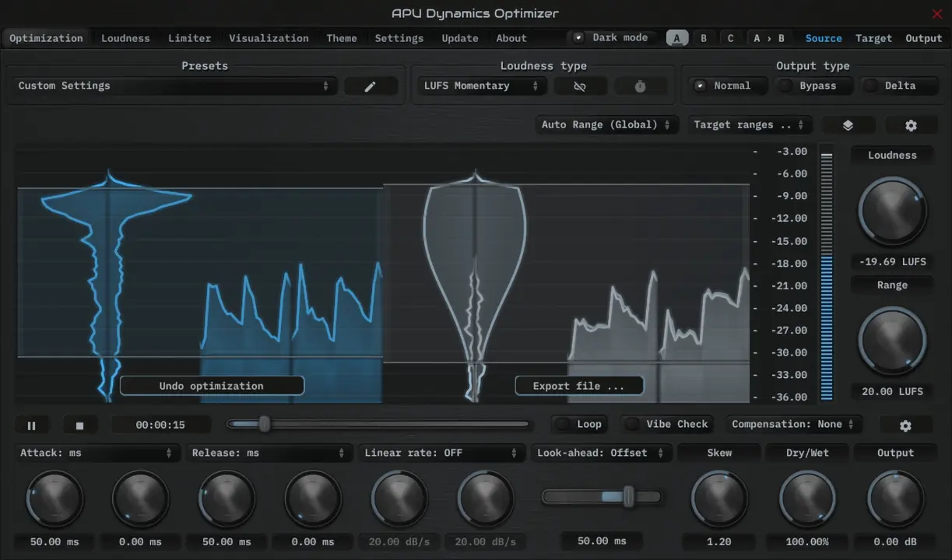Enable the Vibe Check toggle
This screenshot has width=952, height=560.
pyautogui.click(x=669, y=424)
